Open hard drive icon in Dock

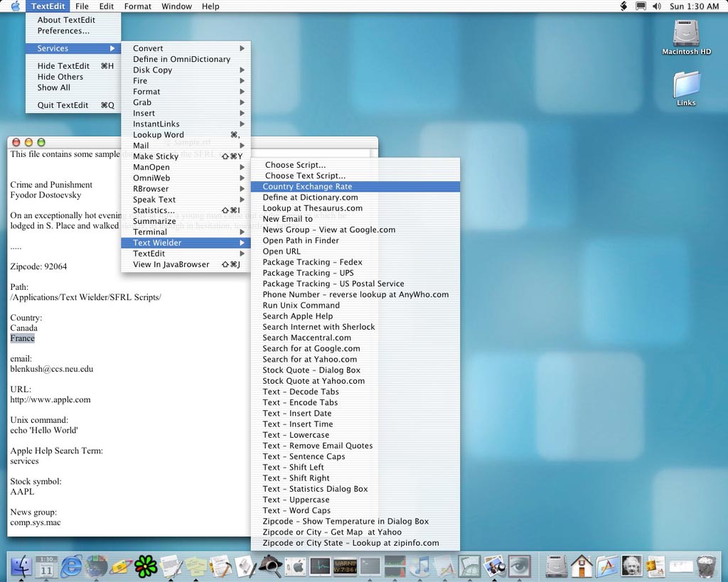tap(556, 566)
